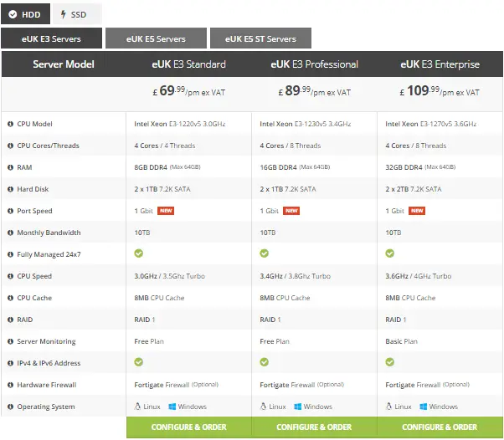The image size is (504, 440).
Task: Click the Linux penguin icon in E3 Enterprise column
Action: 388,407
